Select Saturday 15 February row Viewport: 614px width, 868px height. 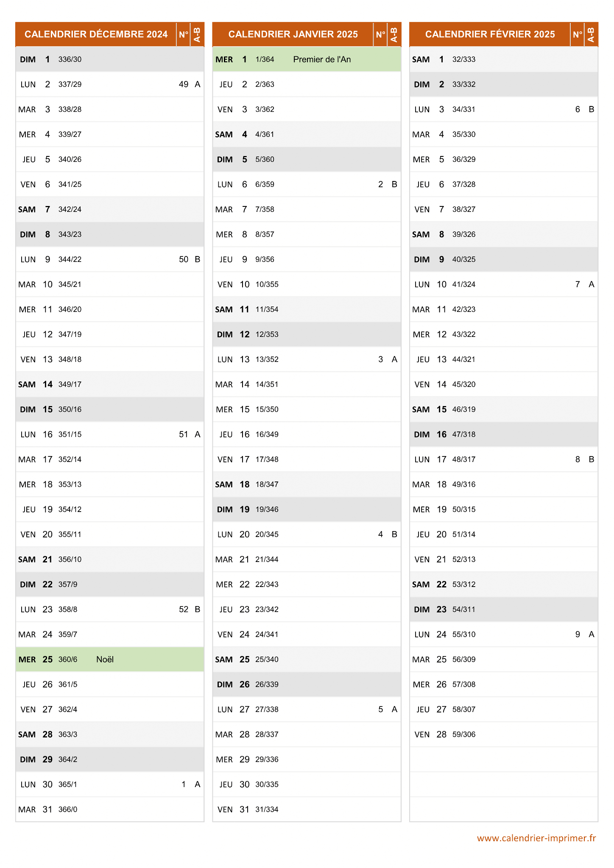[x=504, y=409]
